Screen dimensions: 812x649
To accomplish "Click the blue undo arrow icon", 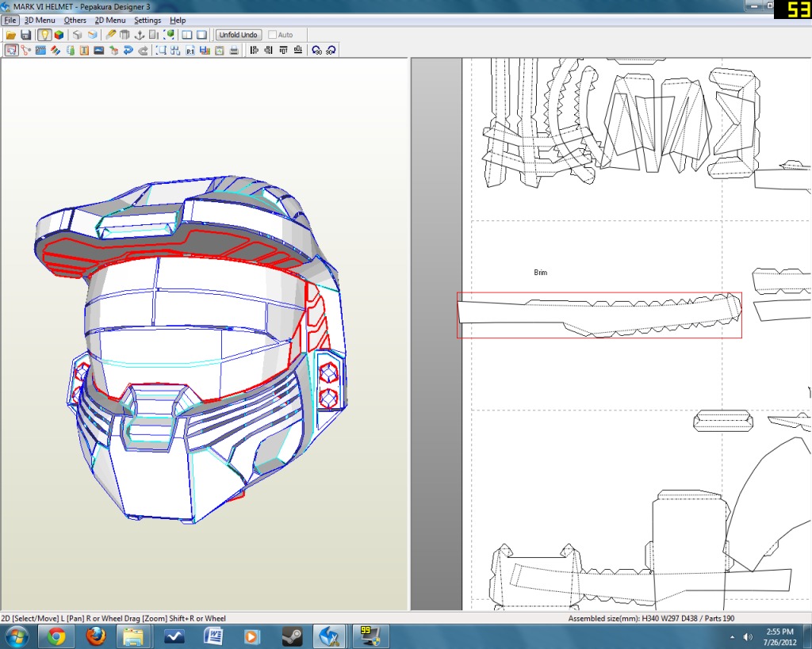I will (128, 50).
